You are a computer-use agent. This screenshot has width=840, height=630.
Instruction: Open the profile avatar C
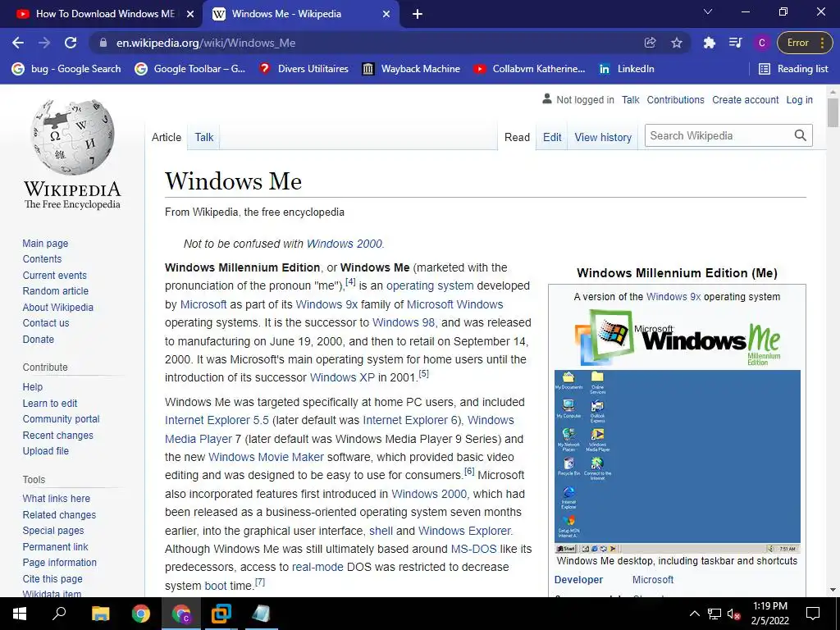761,43
